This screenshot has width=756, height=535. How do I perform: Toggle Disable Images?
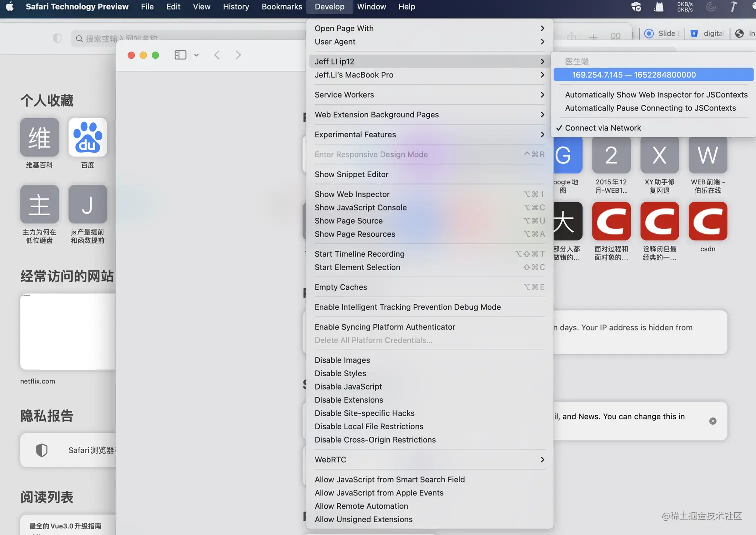tap(430, 360)
